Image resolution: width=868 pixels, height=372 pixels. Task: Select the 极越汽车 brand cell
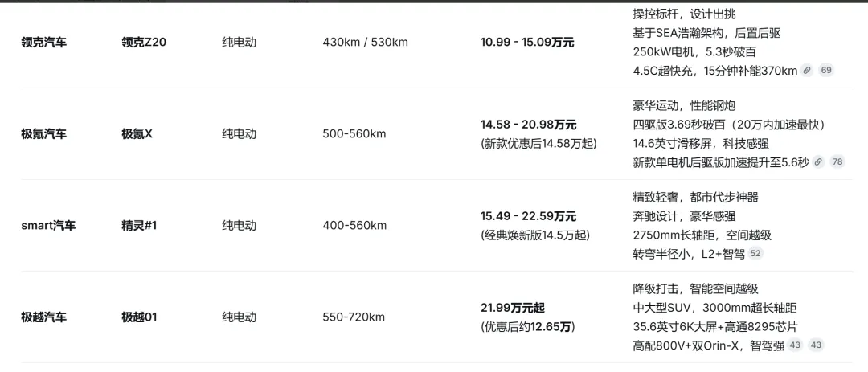43,317
